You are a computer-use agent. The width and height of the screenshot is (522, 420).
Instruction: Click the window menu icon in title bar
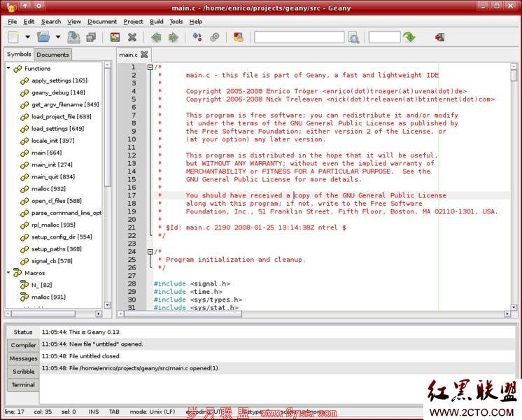(11, 6)
